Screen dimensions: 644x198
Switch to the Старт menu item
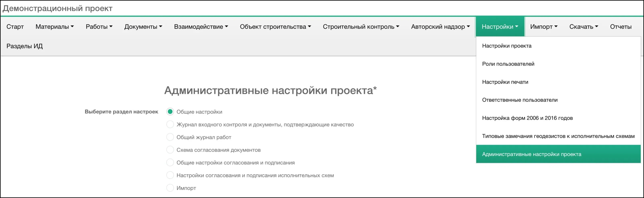pyautogui.click(x=15, y=26)
